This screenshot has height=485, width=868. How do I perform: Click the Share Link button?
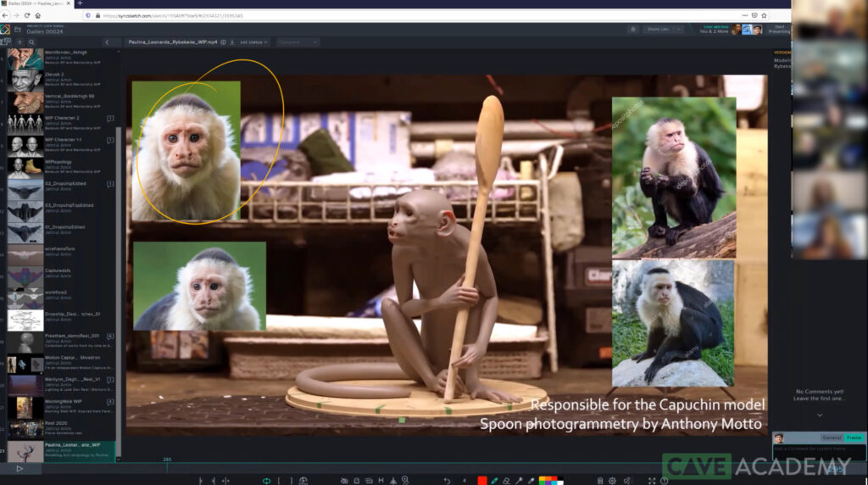click(658, 30)
